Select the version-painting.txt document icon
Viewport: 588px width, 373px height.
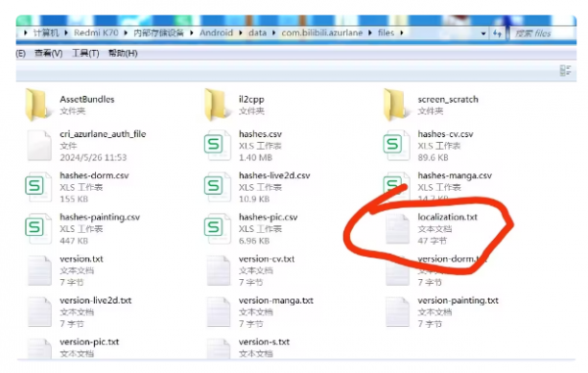click(397, 311)
